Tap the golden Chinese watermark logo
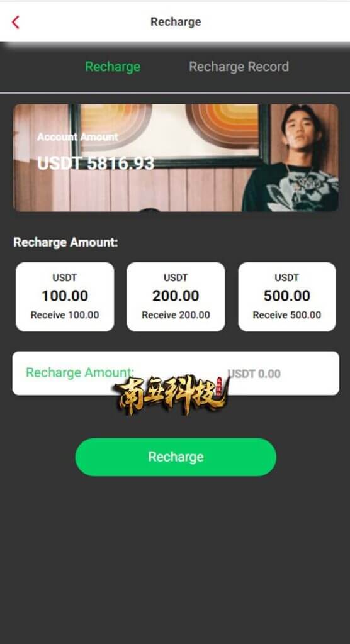The height and width of the screenshot is (644, 350). pyautogui.click(x=171, y=394)
